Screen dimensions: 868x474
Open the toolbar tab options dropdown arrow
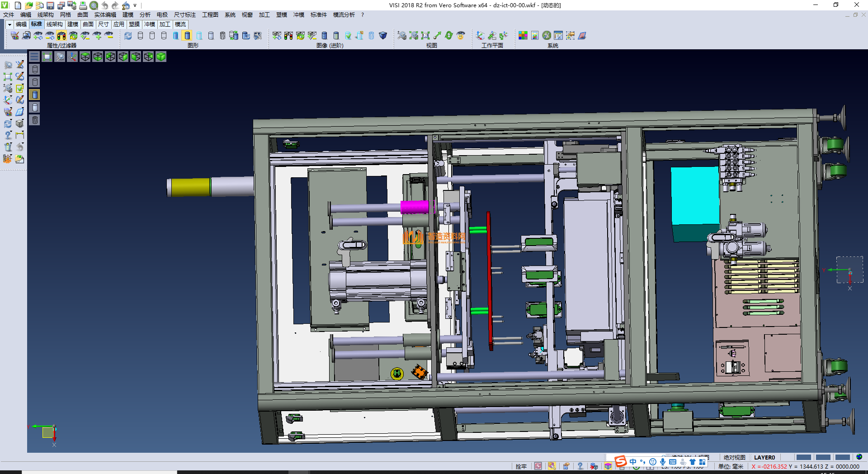coord(9,24)
